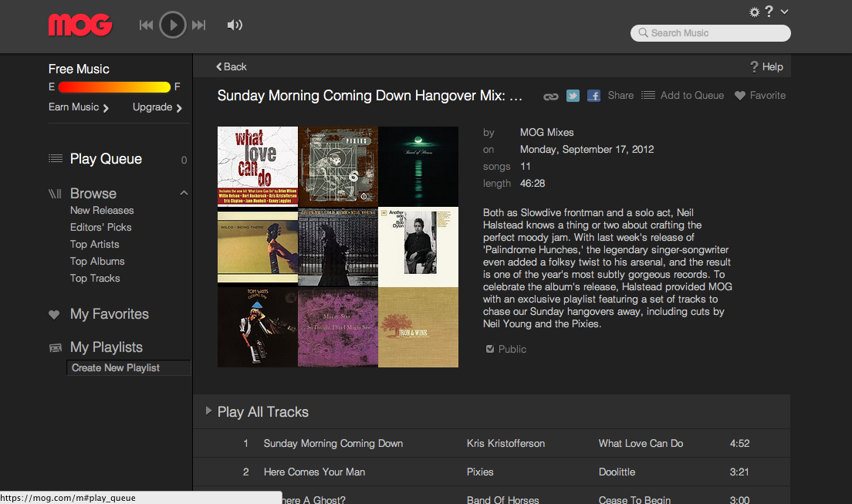The image size is (852, 504).
Task: Open the Earn Music link
Action: [79, 107]
